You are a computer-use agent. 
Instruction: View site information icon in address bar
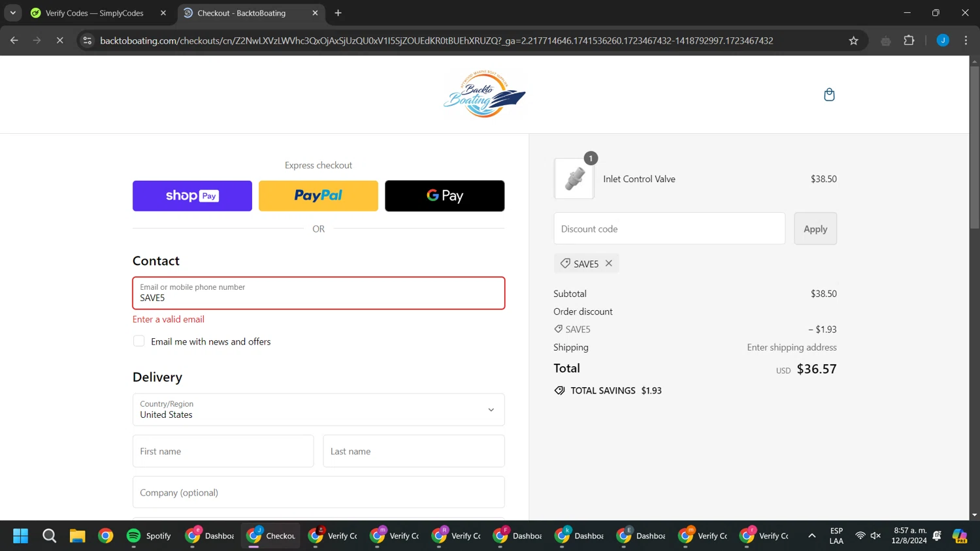pos(87,40)
